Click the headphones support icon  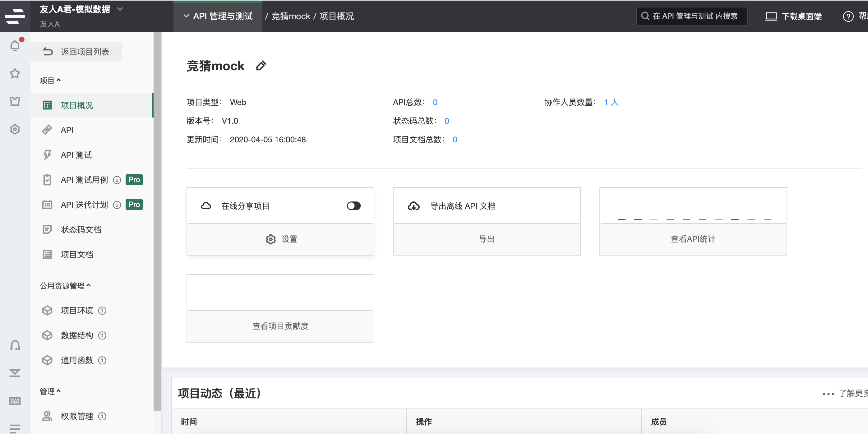point(15,345)
